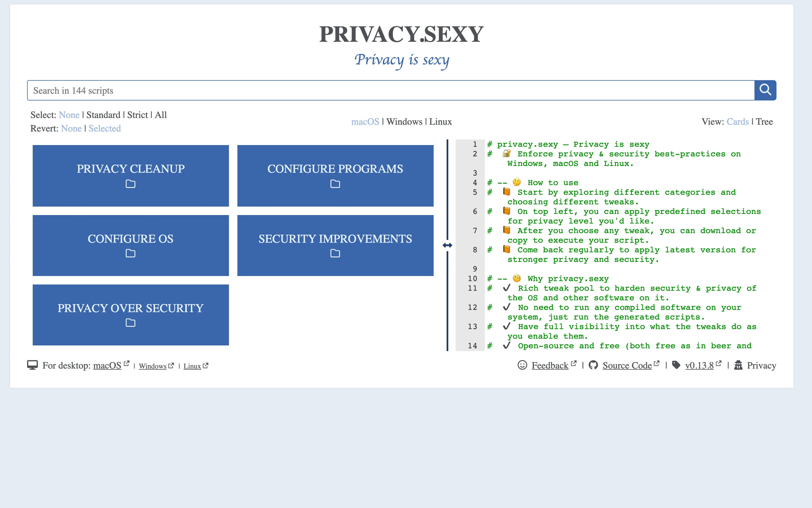
Task: Open the Privacy Over Security card
Action: point(131,315)
